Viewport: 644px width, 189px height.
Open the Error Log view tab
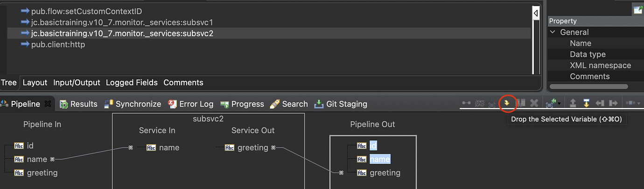click(190, 104)
